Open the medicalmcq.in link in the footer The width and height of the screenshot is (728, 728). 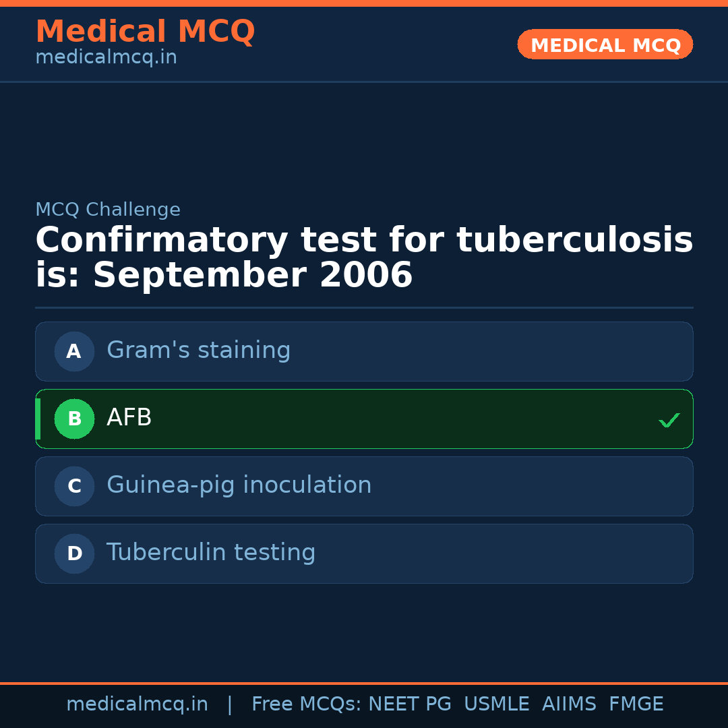[x=137, y=704]
